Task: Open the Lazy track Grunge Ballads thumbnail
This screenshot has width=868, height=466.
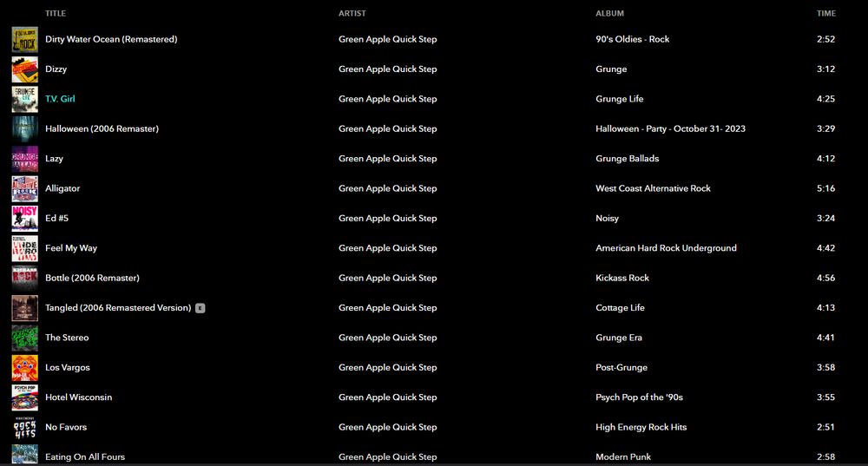Action: click(25, 159)
